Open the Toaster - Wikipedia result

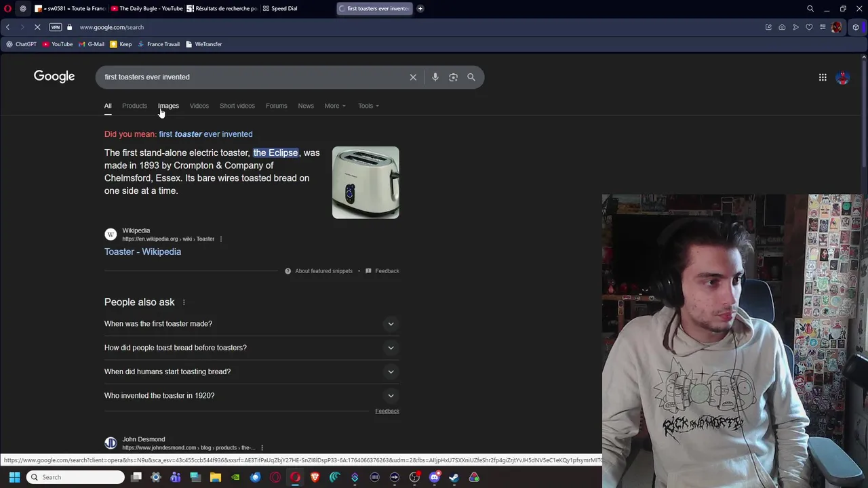point(142,252)
